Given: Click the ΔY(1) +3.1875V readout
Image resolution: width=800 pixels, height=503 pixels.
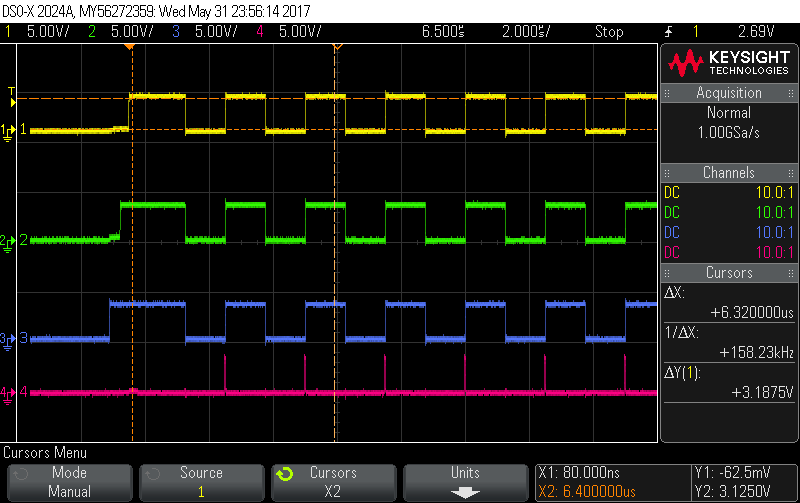Looking at the screenshot, I should 729,383.
